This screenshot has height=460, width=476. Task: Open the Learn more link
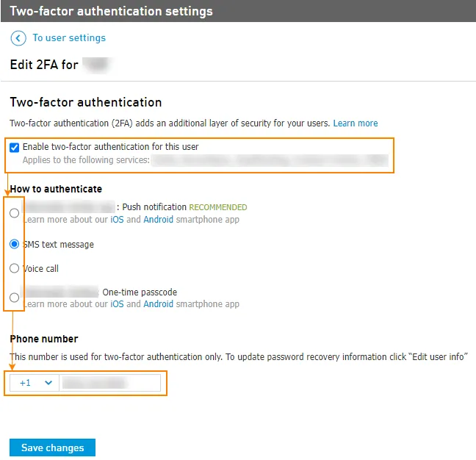click(x=356, y=123)
